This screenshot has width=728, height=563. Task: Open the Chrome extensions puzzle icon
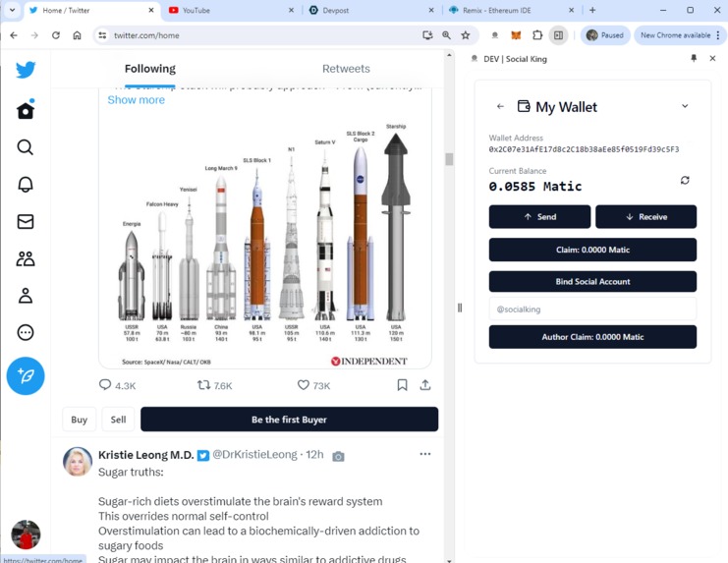(x=537, y=35)
